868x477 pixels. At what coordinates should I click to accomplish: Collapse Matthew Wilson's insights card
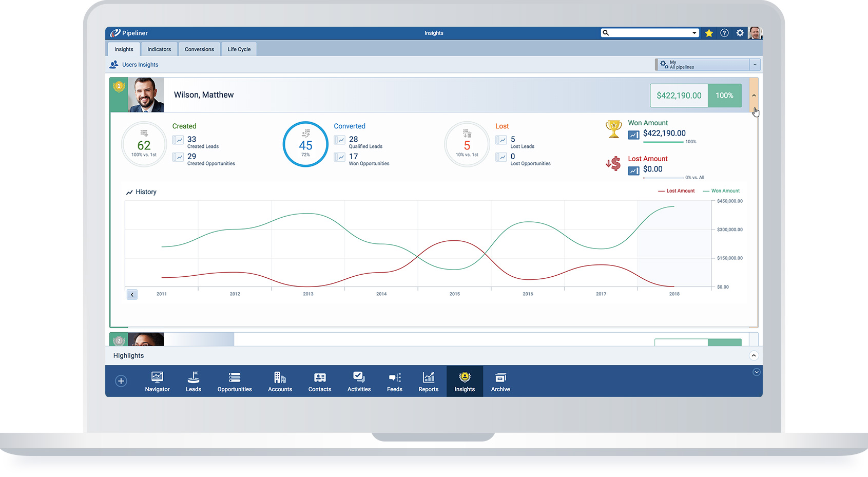(754, 95)
